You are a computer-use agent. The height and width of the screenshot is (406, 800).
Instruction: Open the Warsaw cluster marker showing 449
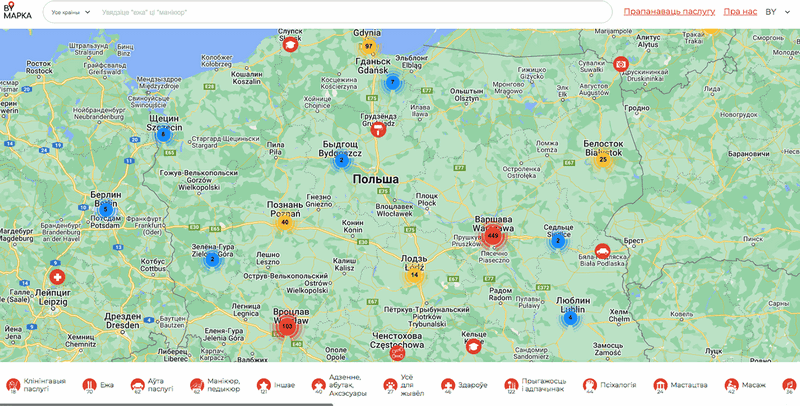pyautogui.click(x=492, y=237)
